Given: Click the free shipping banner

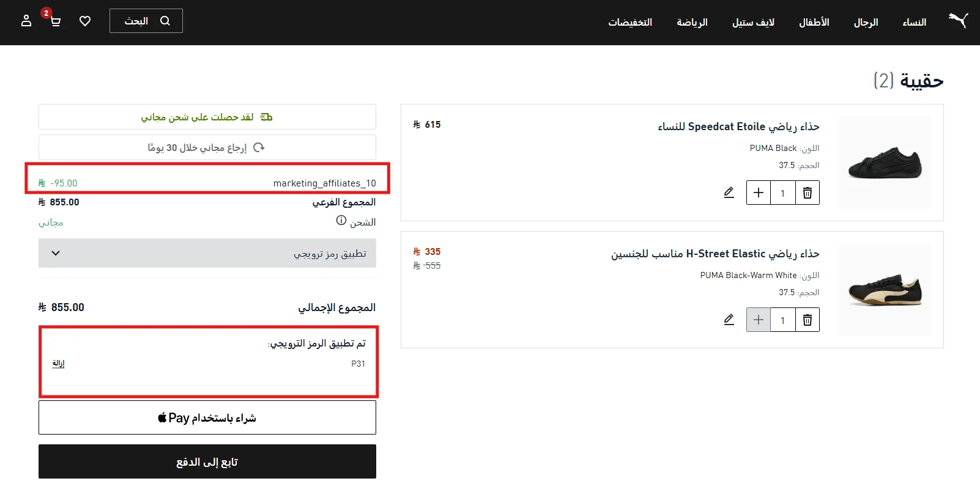Looking at the screenshot, I should click(x=207, y=117).
